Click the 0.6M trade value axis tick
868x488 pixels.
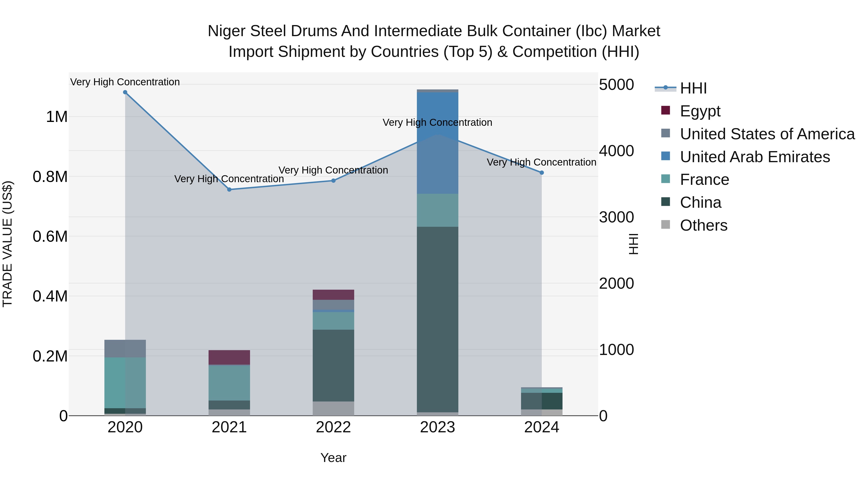[x=50, y=237]
